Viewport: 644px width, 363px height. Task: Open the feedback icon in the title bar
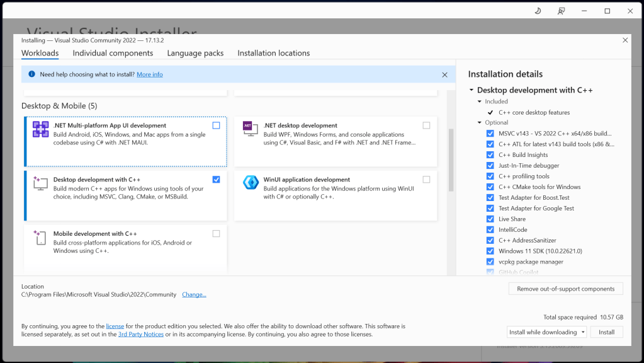tap(561, 11)
